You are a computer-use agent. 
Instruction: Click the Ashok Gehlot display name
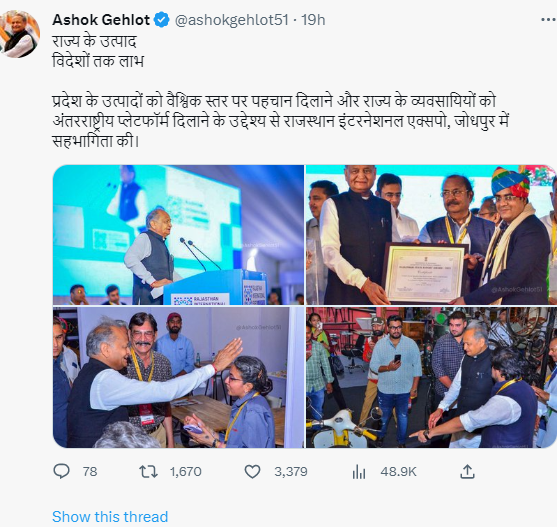tap(101, 20)
